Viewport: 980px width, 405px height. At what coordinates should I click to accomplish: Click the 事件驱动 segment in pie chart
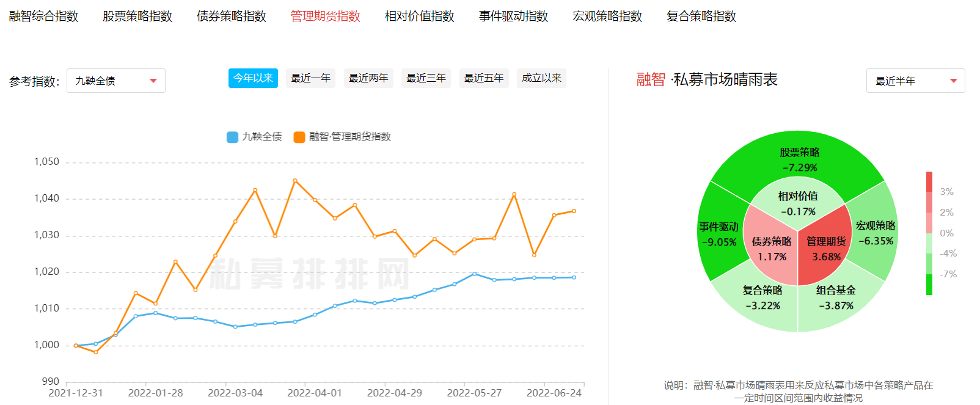tap(719, 234)
